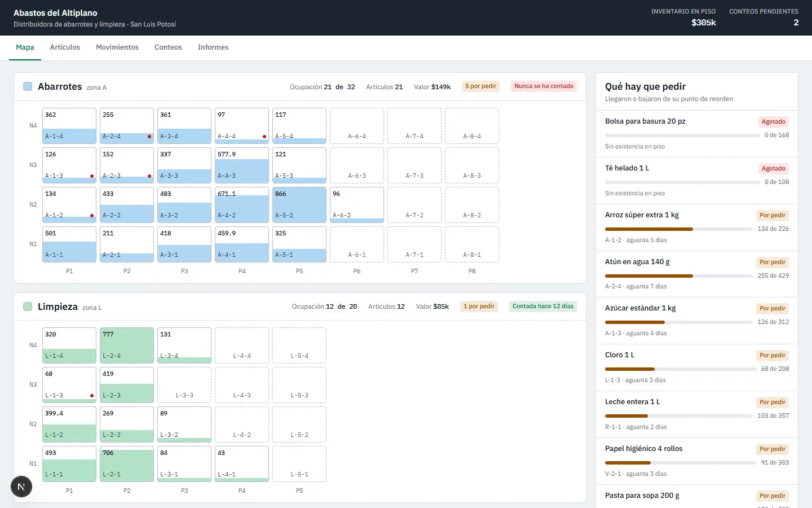Click the red dot in cell A-4-4
This screenshot has height=508, width=812.
[x=264, y=137]
